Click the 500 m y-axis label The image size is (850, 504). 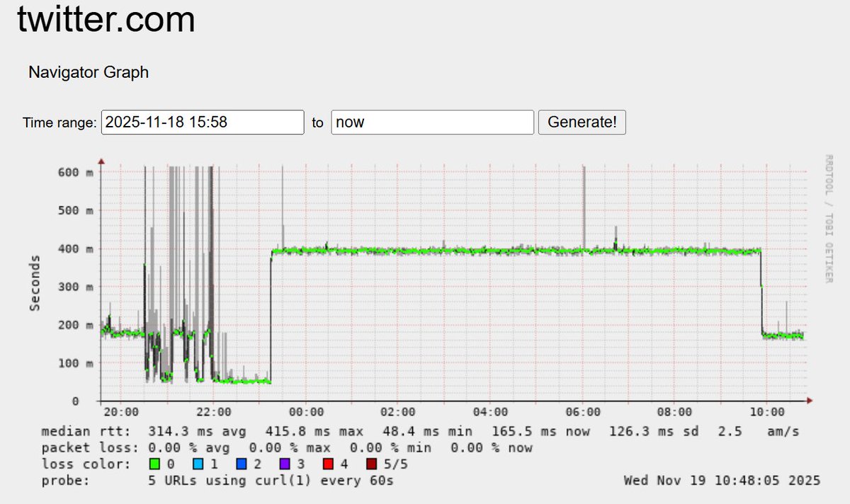pos(75,210)
